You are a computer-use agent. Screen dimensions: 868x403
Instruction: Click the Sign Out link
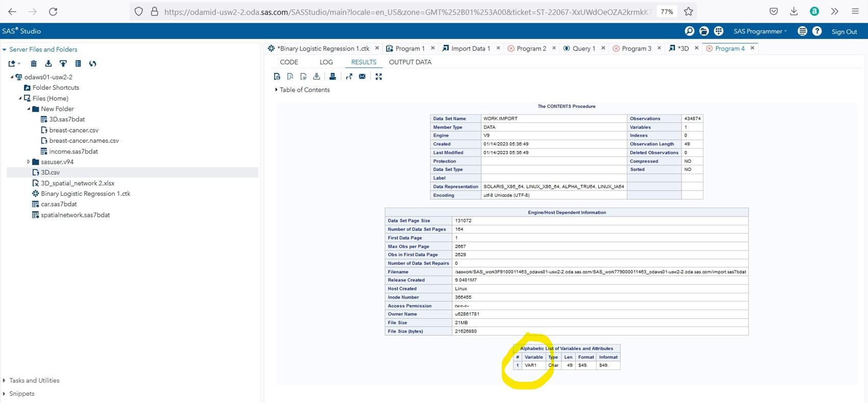[844, 32]
